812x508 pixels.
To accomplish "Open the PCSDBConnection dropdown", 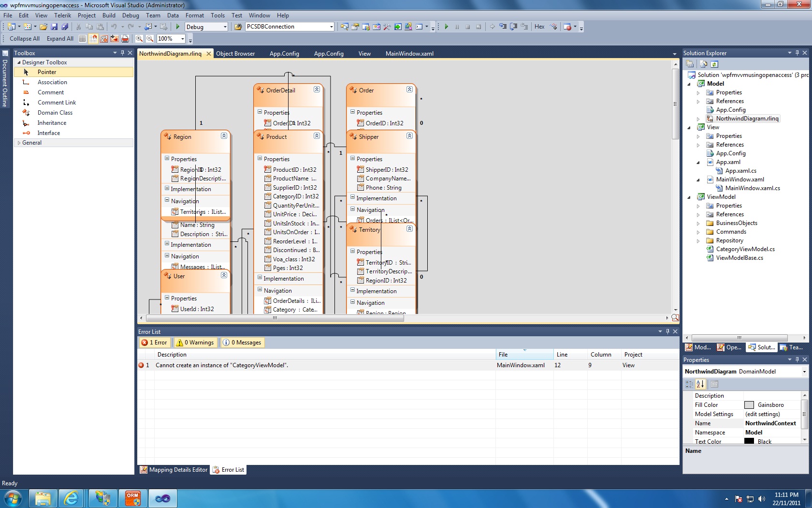I will pos(331,27).
